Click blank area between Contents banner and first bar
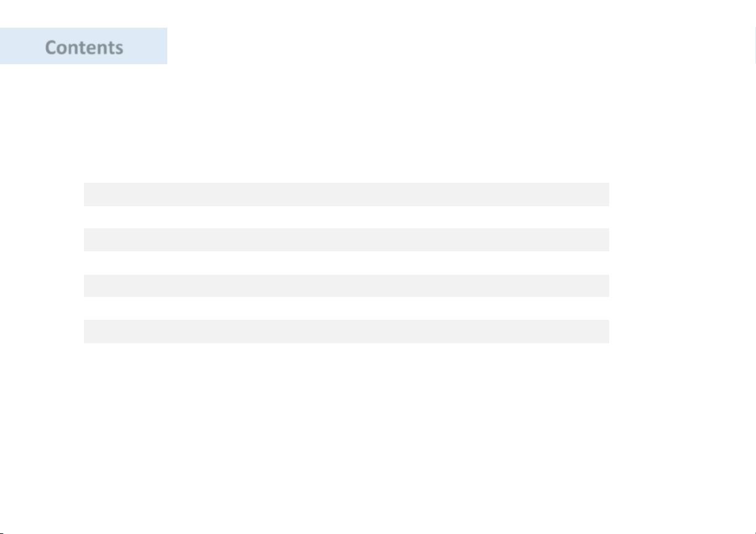Screen dimensions: 756x534 (346, 123)
